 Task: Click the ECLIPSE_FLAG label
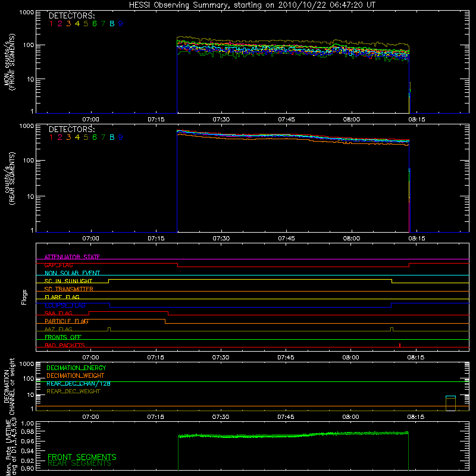pyautogui.click(x=65, y=305)
